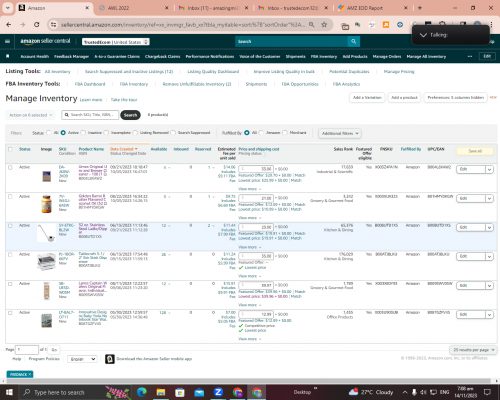Expand View more under Golden Barrel pricing
This screenshot has height=400, width=500.
[x=250, y=218]
